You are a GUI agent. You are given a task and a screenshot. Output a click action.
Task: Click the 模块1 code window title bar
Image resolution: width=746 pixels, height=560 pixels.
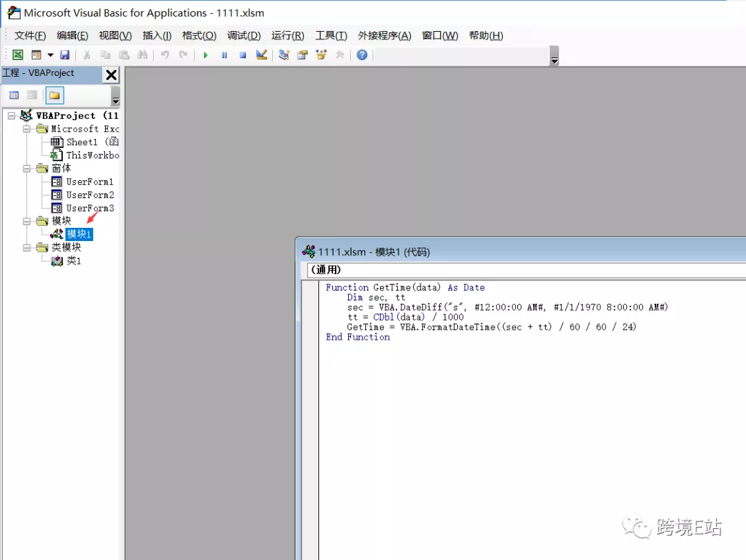pyautogui.click(x=522, y=252)
